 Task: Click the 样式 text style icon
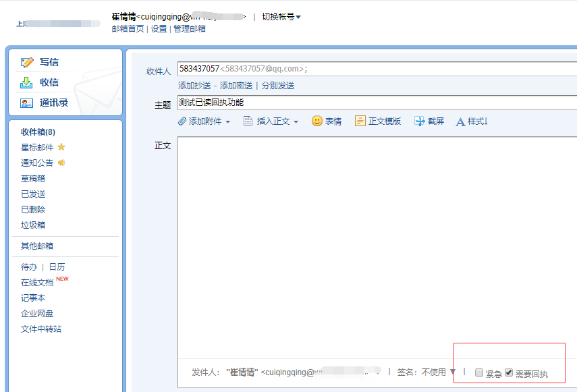(x=460, y=120)
